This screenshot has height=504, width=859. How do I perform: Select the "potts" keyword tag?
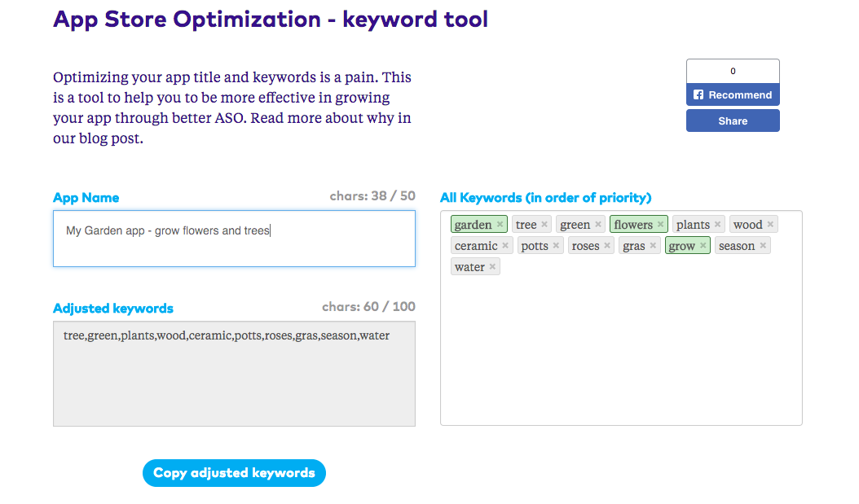click(534, 245)
